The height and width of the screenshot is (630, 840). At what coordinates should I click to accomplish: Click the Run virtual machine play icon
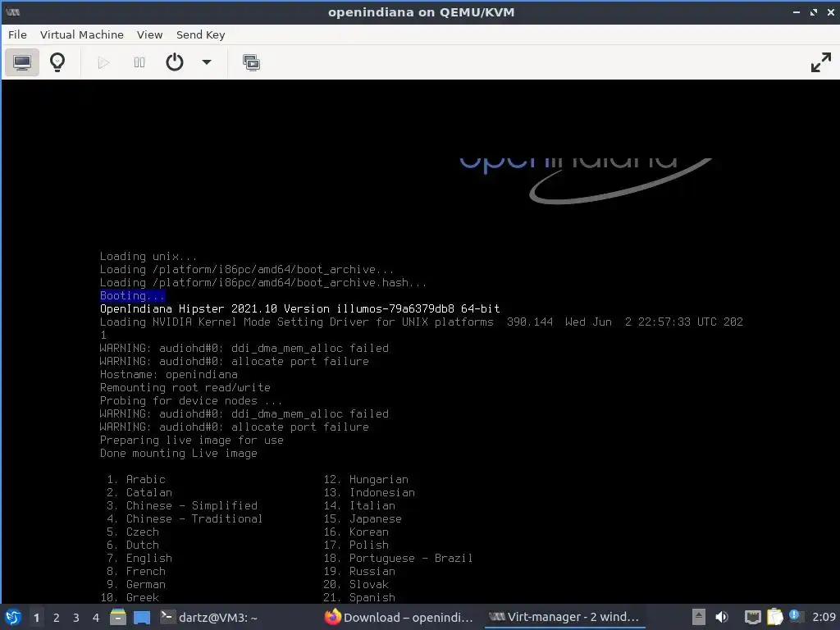[103, 62]
